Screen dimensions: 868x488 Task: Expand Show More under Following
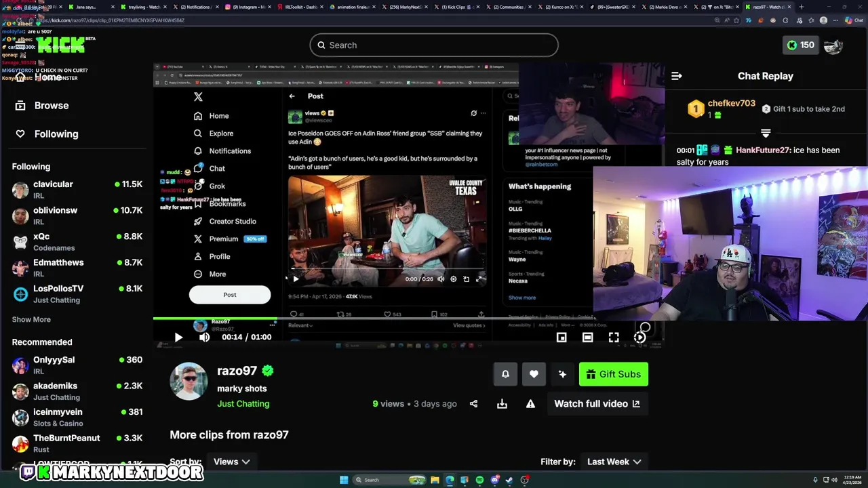coord(31,319)
